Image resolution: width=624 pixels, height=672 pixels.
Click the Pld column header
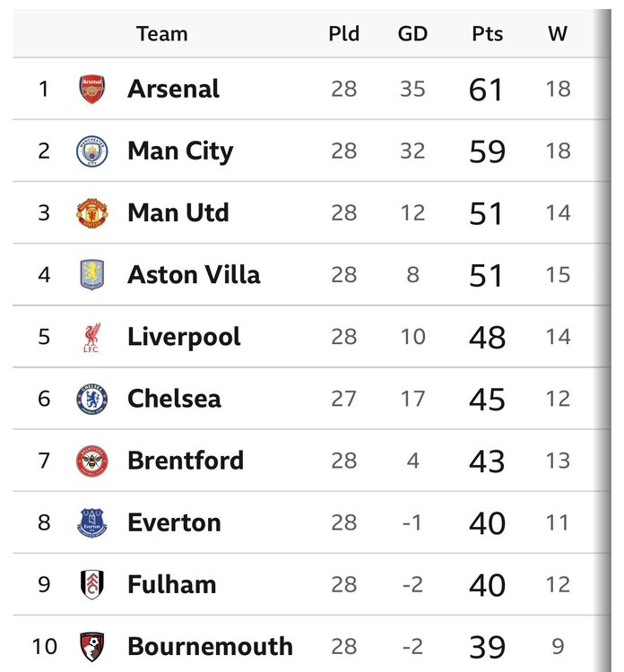[344, 34]
